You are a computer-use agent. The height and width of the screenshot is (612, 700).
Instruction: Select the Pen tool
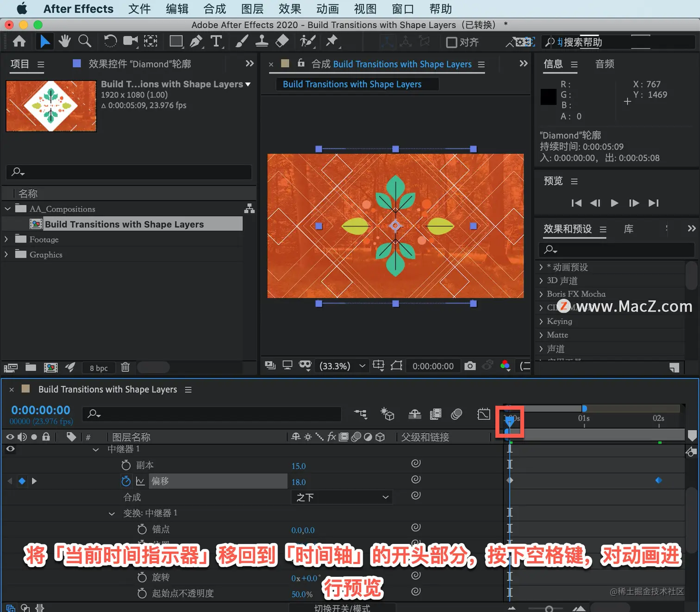tap(196, 42)
